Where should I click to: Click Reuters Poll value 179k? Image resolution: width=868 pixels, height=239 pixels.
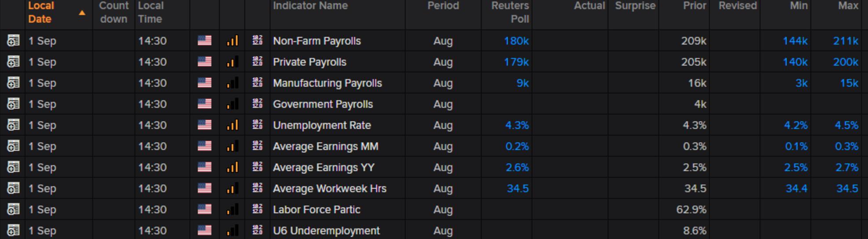(x=516, y=62)
